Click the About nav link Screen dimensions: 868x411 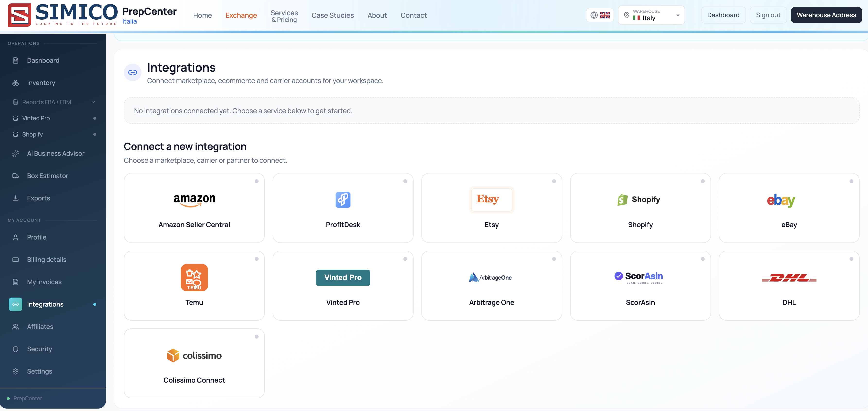pos(377,15)
